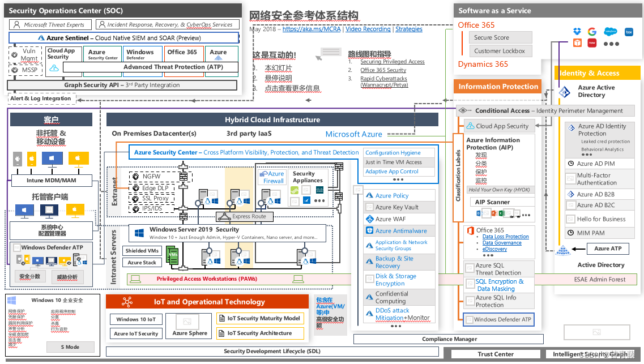The image size is (644, 364).
Task: Click the Windows logo beside Windows Server 2019
Action: (139, 233)
